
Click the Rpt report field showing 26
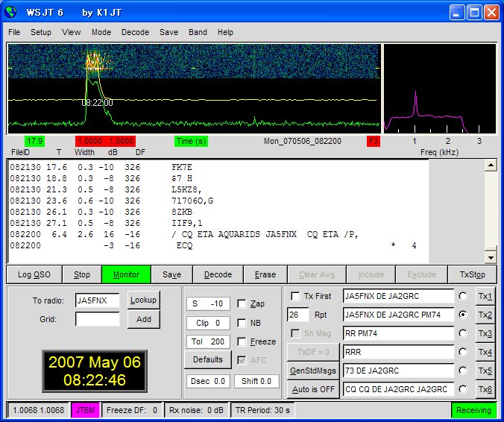[x=297, y=315]
